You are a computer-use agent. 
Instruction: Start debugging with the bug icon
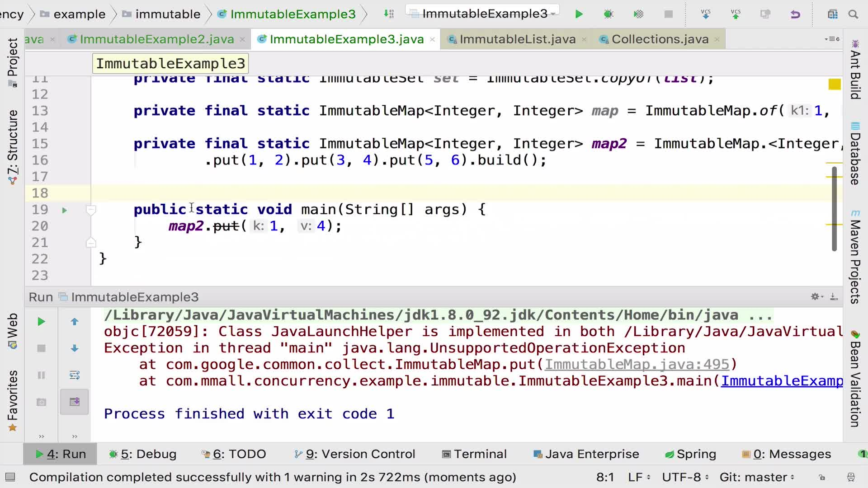(x=609, y=14)
